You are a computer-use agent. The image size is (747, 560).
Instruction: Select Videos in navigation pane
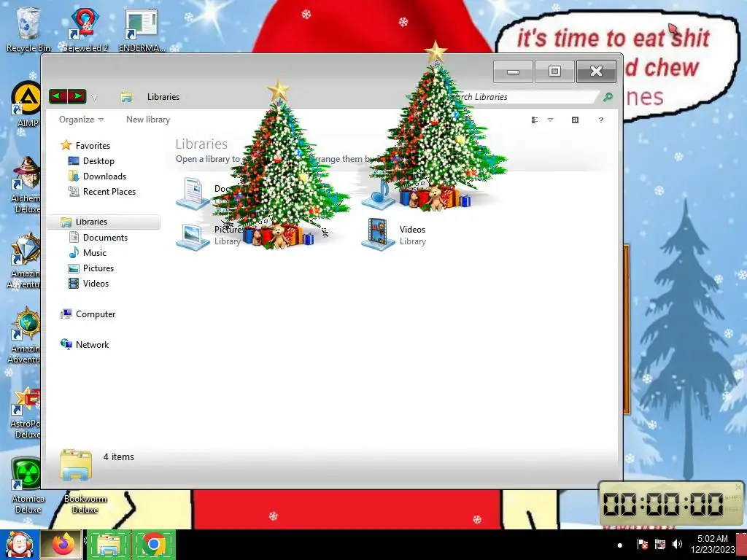click(x=96, y=284)
